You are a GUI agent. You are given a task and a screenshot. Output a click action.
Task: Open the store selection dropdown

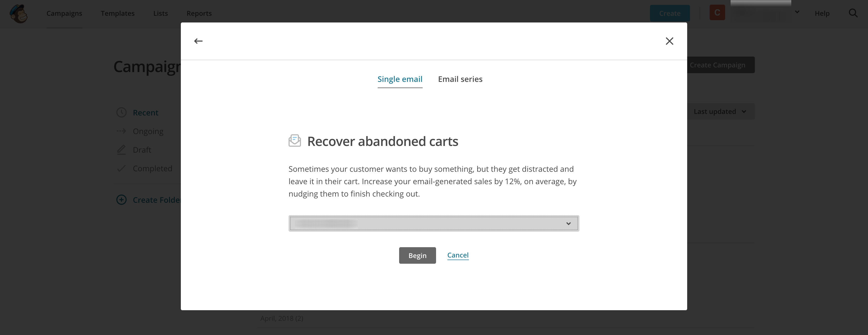point(434,223)
